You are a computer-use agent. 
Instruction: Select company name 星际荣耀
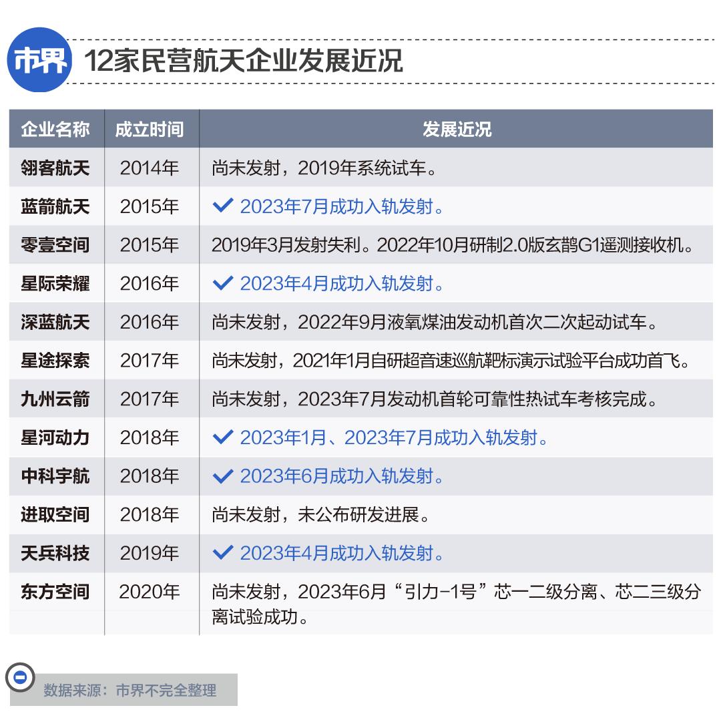pos(55,283)
